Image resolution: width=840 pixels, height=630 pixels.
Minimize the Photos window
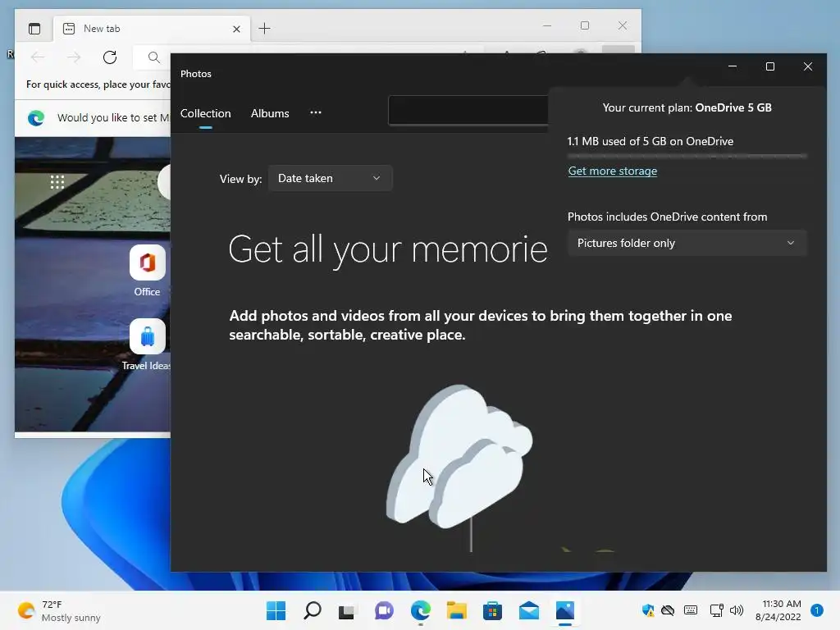click(x=733, y=66)
